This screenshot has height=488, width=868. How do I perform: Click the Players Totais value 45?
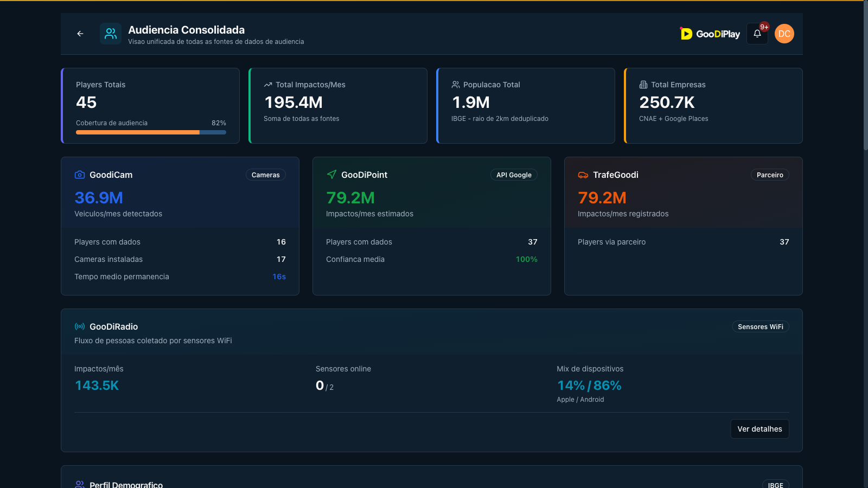coord(86,102)
